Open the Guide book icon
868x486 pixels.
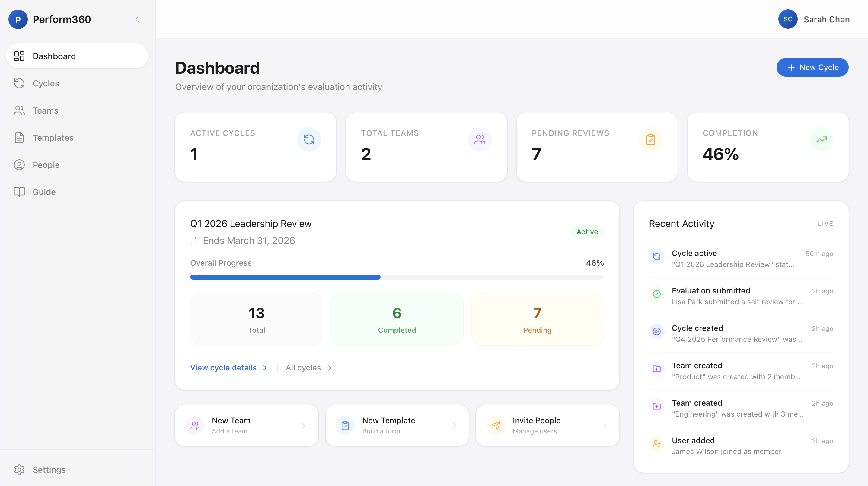pos(19,192)
